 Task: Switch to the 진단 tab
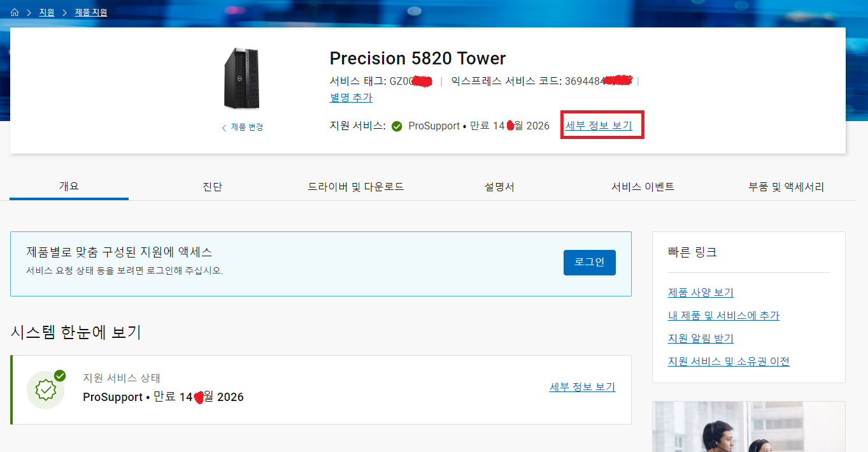click(x=213, y=187)
